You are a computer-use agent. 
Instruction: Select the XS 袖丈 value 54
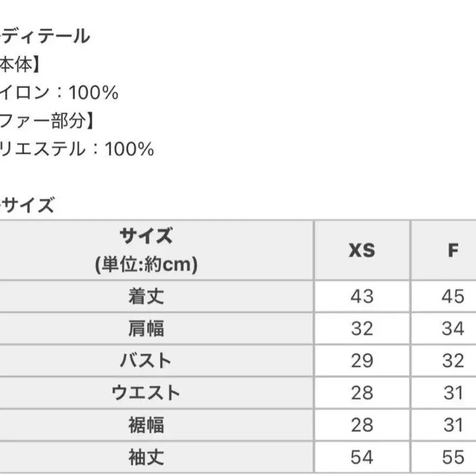[x=361, y=457]
